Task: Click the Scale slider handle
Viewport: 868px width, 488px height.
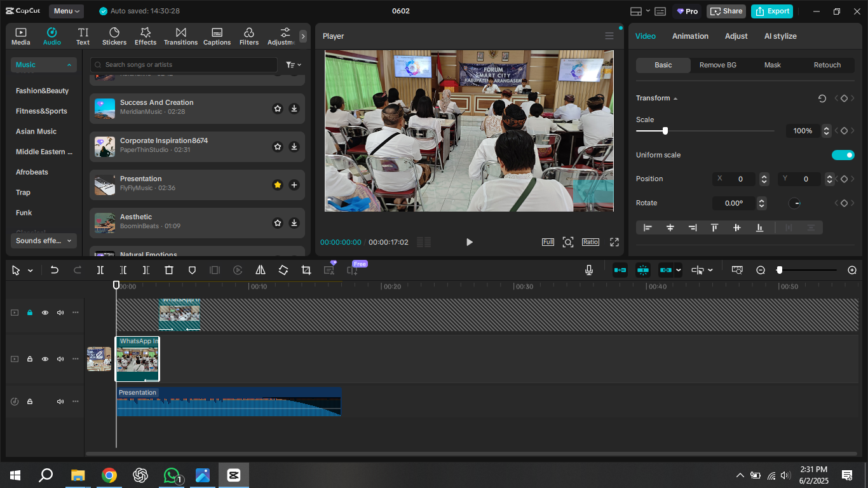Action: pyautogui.click(x=665, y=131)
